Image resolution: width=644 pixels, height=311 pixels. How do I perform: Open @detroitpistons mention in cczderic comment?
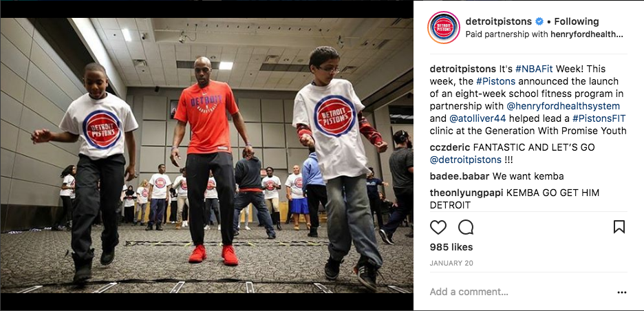click(x=466, y=160)
